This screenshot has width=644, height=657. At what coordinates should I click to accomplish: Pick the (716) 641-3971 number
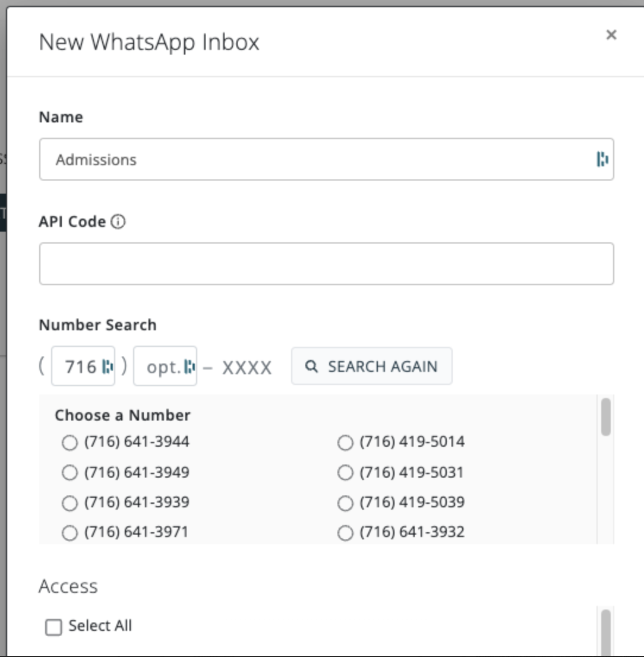click(70, 533)
